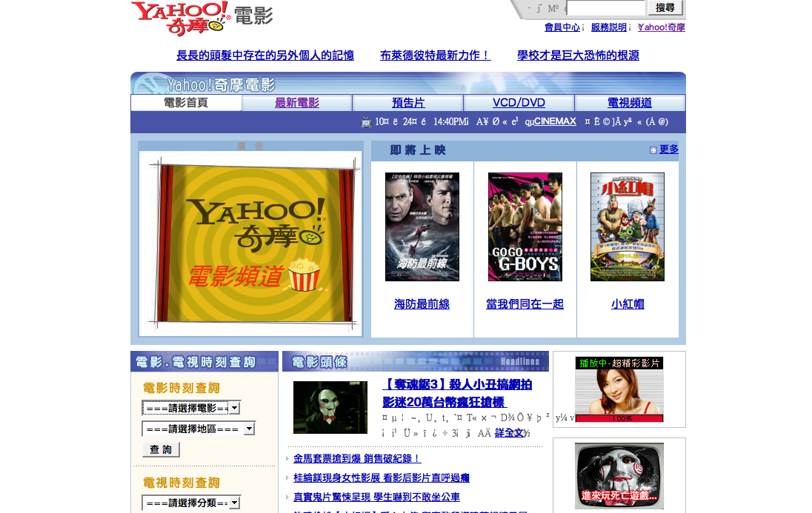Click the 進來玩死亡遊戲 Saw ad image
The height and width of the screenshot is (513, 812).
coord(619,476)
